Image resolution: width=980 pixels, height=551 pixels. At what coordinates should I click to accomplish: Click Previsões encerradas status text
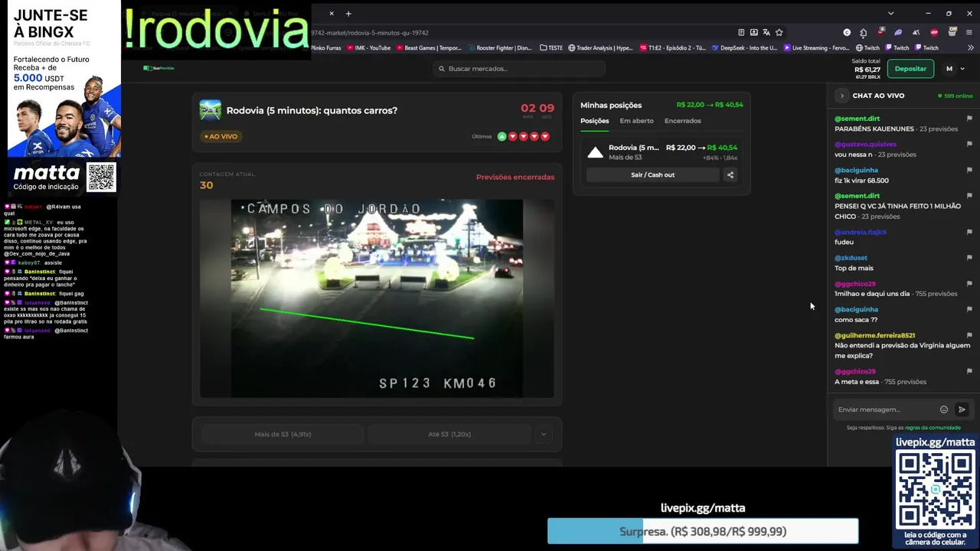point(515,177)
